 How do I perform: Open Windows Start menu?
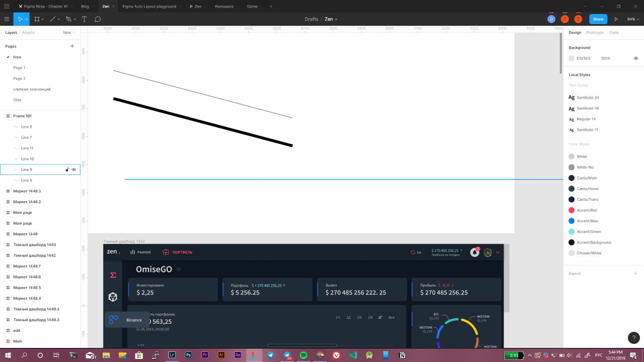(7, 355)
